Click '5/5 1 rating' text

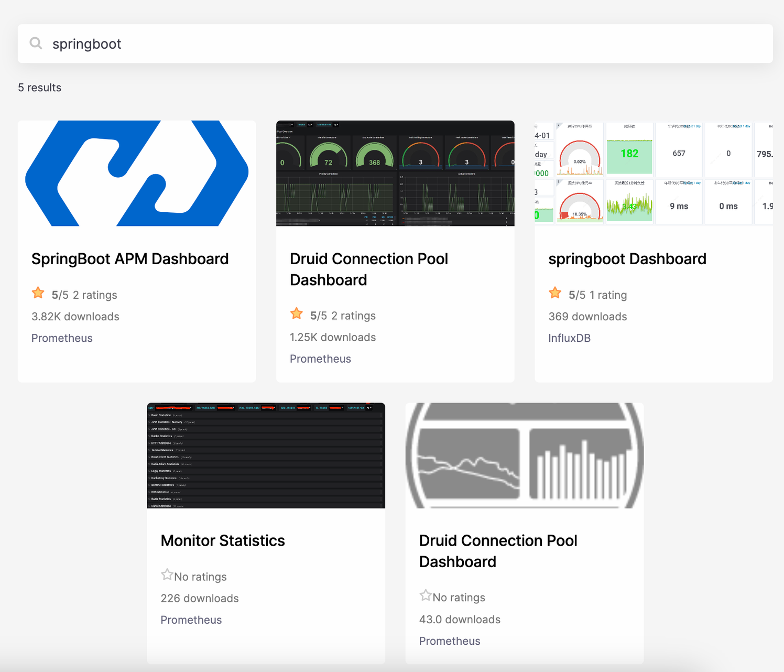click(598, 295)
